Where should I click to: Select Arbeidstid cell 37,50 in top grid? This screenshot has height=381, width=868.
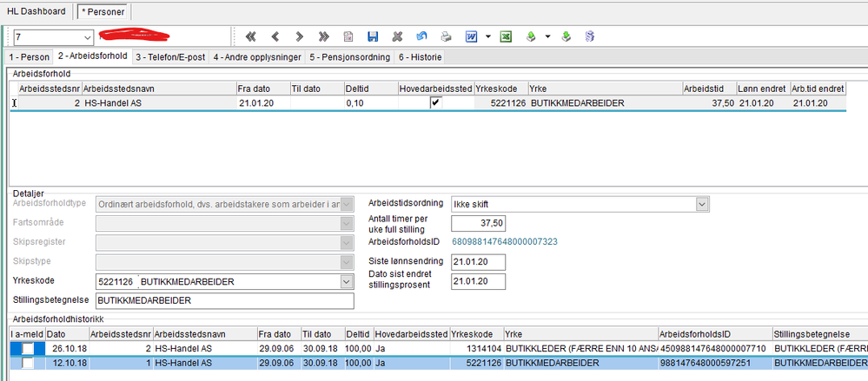coord(709,103)
